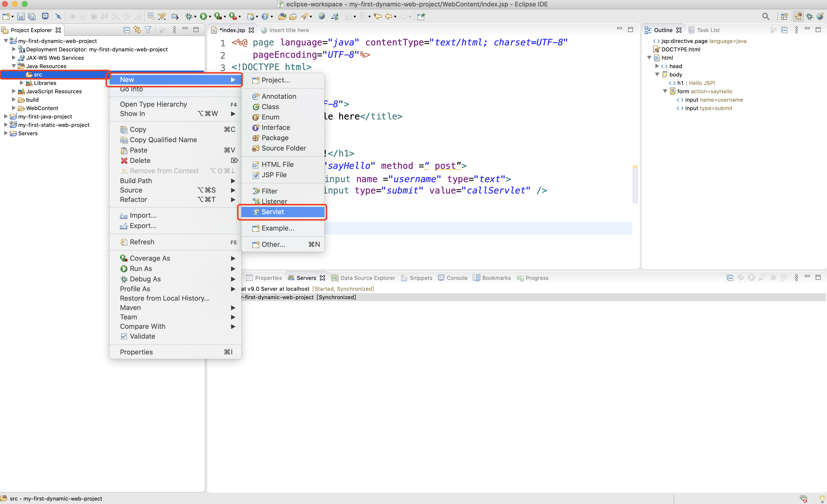827x504 pixels.
Task: Expand the head element in the Outline
Action: [657, 66]
